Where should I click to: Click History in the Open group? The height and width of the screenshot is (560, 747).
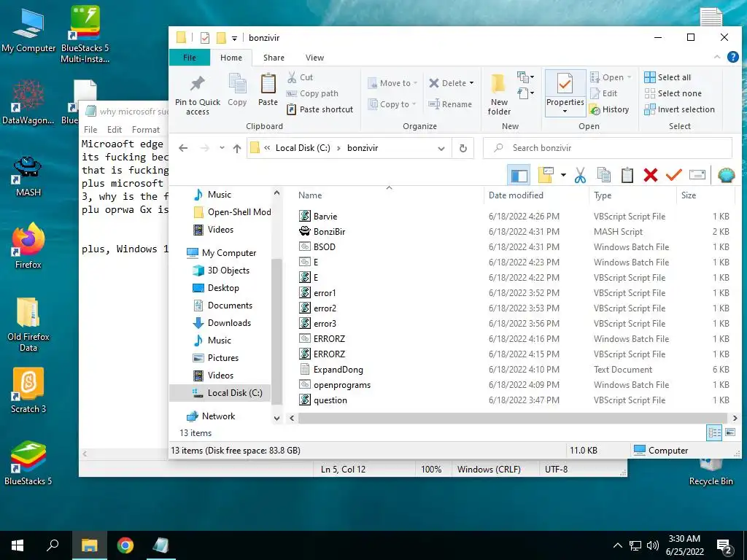pyautogui.click(x=609, y=109)
